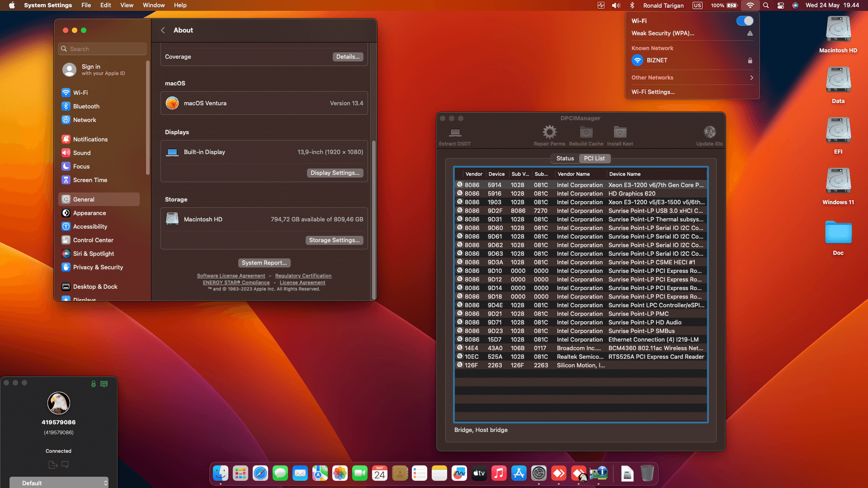Select RTS525A PCI Express Card Reader row
868x488 pixels.
pyautogui.click(x=581, y=357)
